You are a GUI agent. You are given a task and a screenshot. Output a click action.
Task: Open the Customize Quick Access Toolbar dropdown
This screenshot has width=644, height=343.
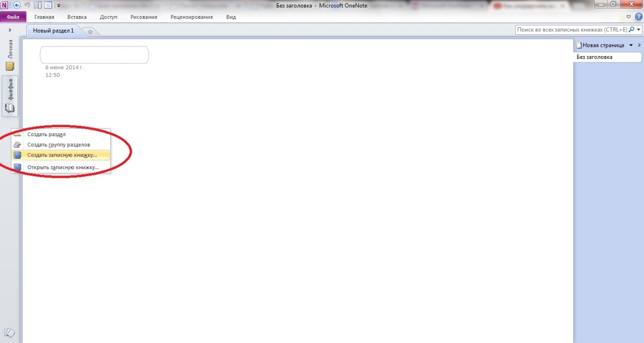pos(58,6)
